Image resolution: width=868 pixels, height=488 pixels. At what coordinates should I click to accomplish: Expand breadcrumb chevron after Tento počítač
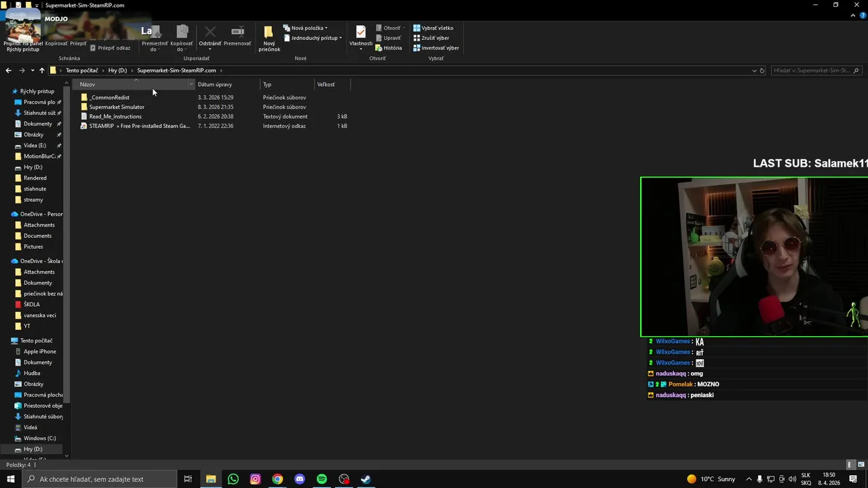pos(103,70)
